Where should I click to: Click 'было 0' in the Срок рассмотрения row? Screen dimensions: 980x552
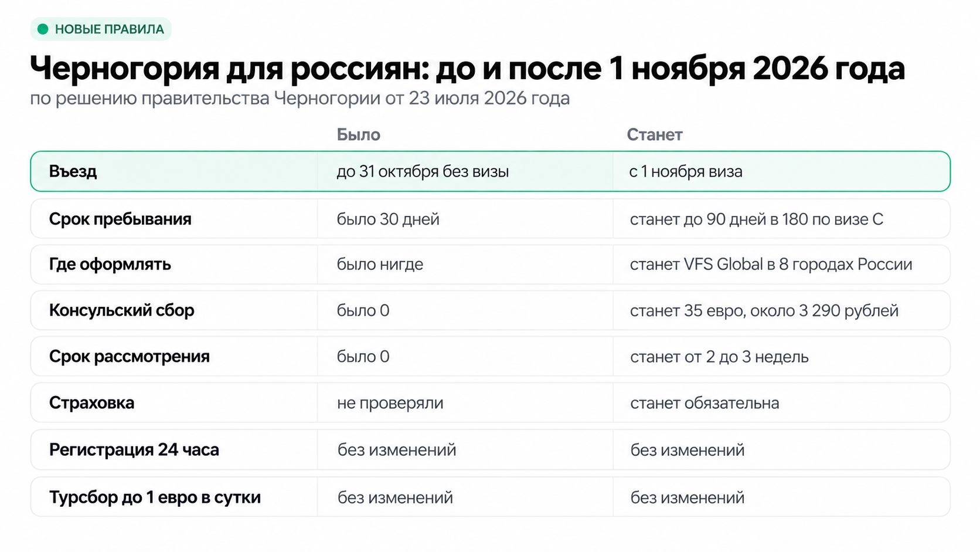click(x=363, y=357)
